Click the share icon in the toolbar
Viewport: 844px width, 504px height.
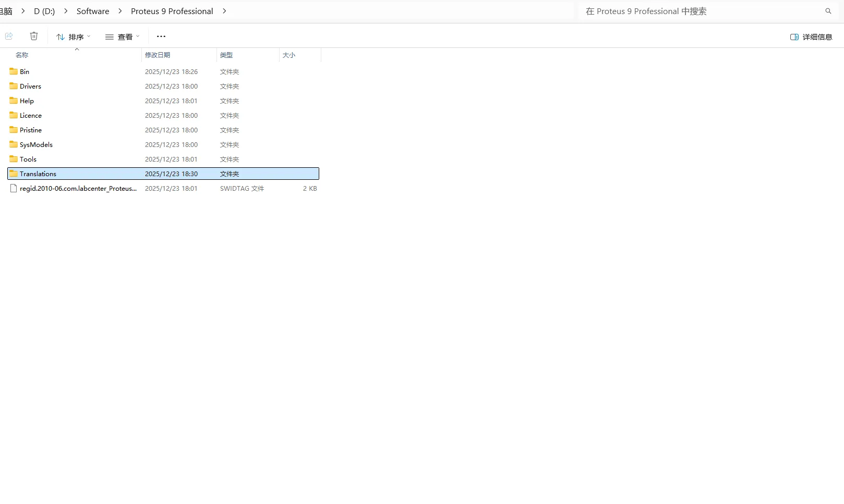click(x=9, y=36)
